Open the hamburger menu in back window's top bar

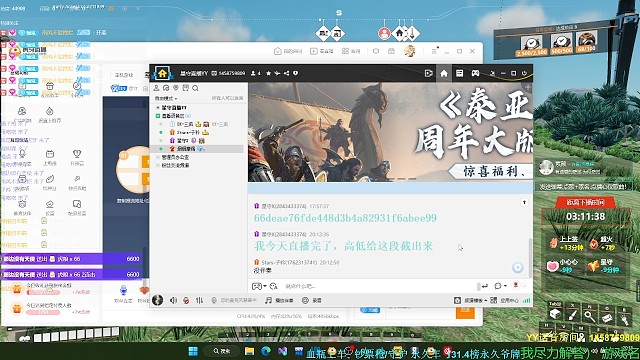coord(434,51)
